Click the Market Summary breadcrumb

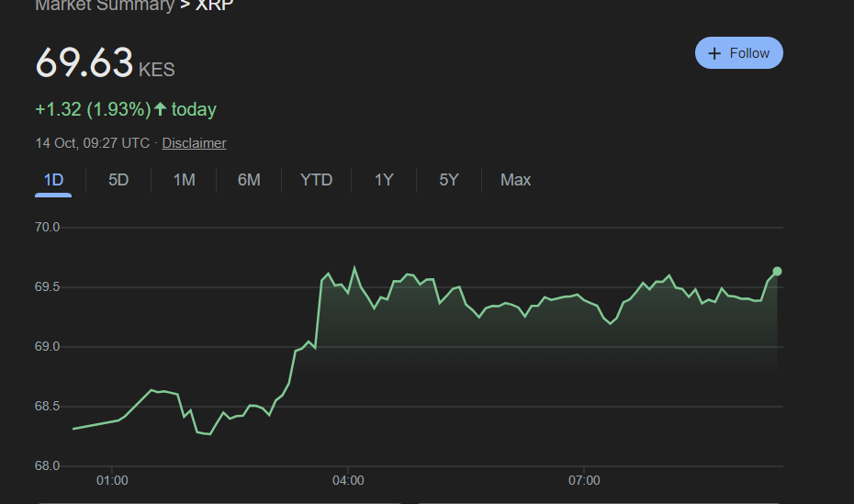pos(104,6)
